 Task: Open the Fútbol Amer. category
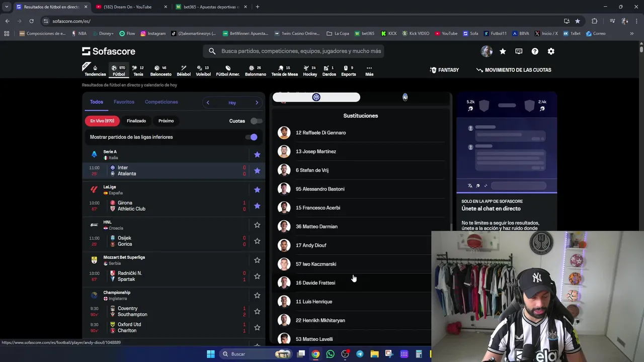click(227, 70)
